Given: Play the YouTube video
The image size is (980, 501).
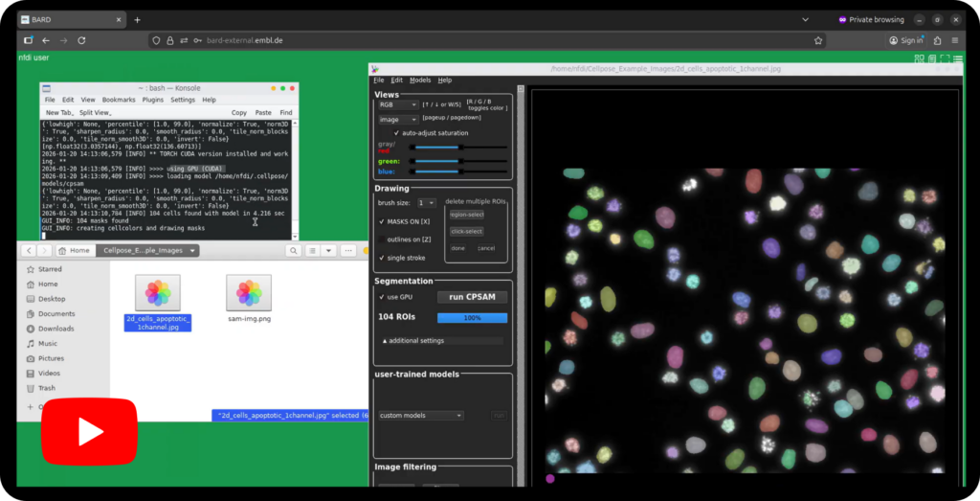Looking at the screenshot, I should click(88, 431).
